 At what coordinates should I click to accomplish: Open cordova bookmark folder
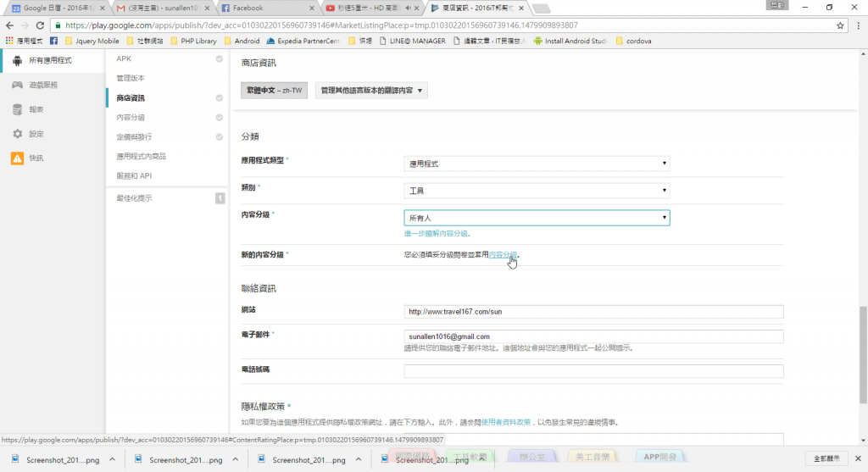633,41
